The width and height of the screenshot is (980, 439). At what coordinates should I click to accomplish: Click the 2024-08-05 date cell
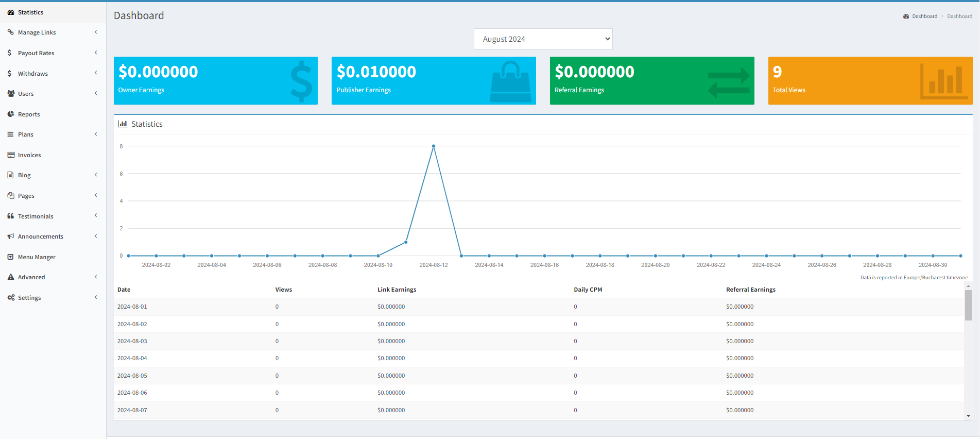[132, 376]
